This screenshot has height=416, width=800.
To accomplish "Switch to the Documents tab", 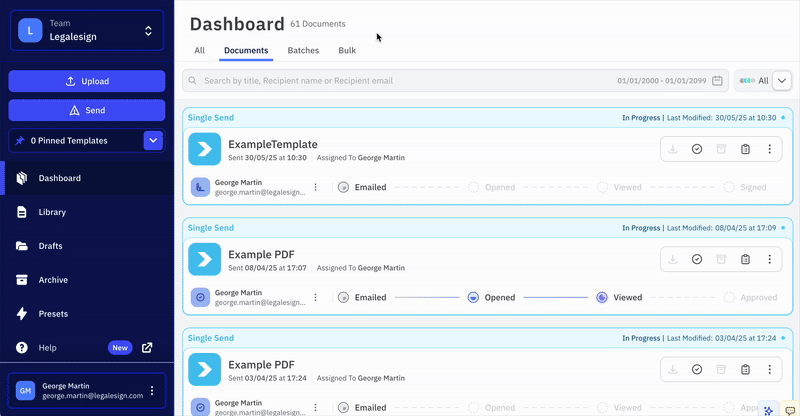I will coord(246,51).
